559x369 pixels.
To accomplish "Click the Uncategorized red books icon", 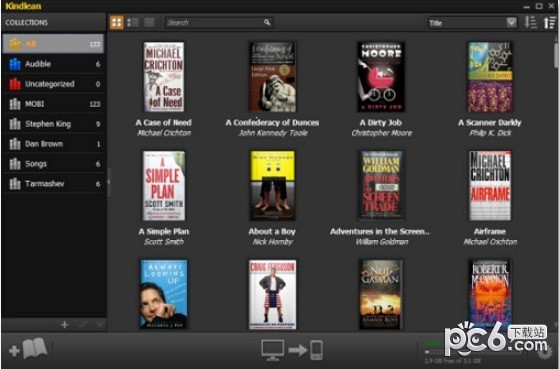I will click(x=15, y=84).
